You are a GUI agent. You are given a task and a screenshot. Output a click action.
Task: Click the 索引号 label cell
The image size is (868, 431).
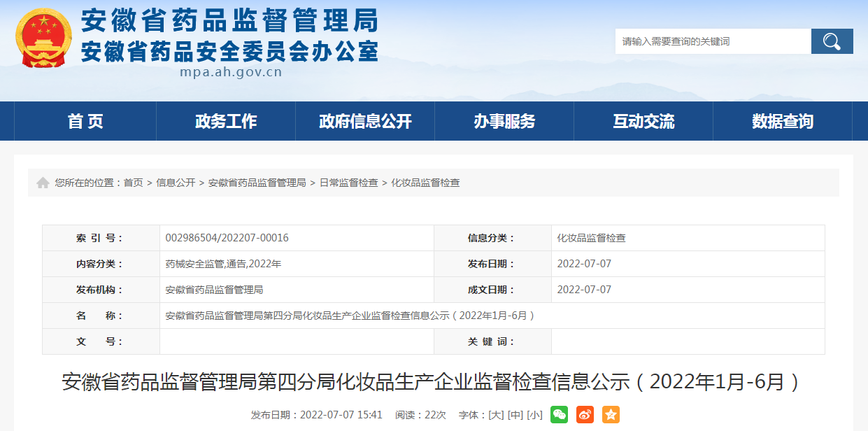[101, 238]
